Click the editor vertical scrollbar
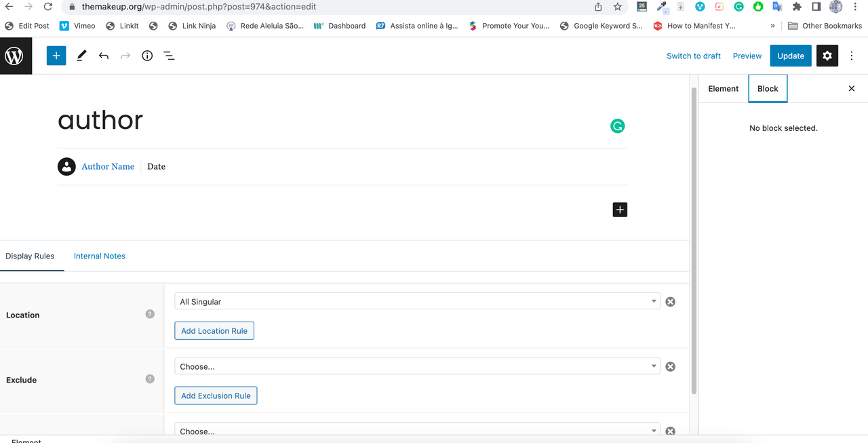 coord(693,241)
